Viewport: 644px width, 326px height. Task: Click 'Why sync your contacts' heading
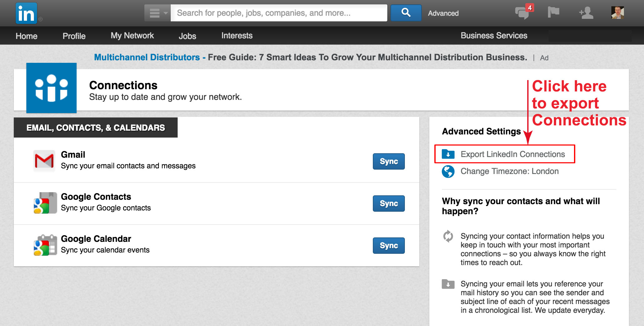click(521, 206)
